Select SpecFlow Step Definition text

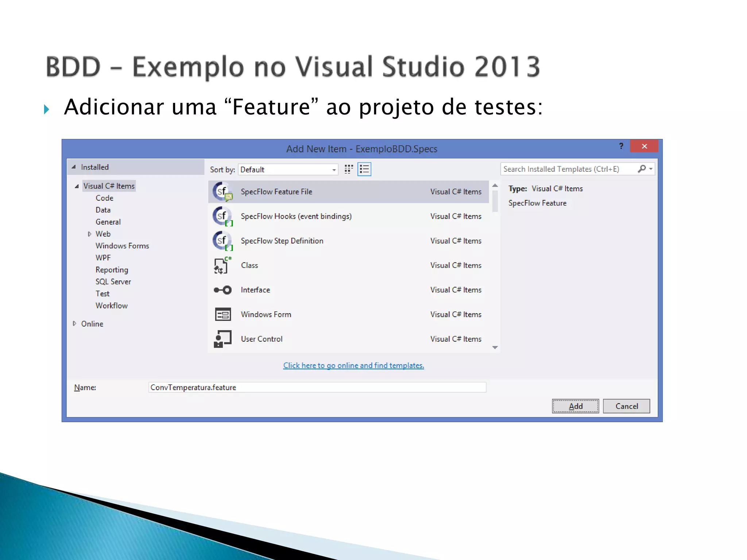(282, 241)
